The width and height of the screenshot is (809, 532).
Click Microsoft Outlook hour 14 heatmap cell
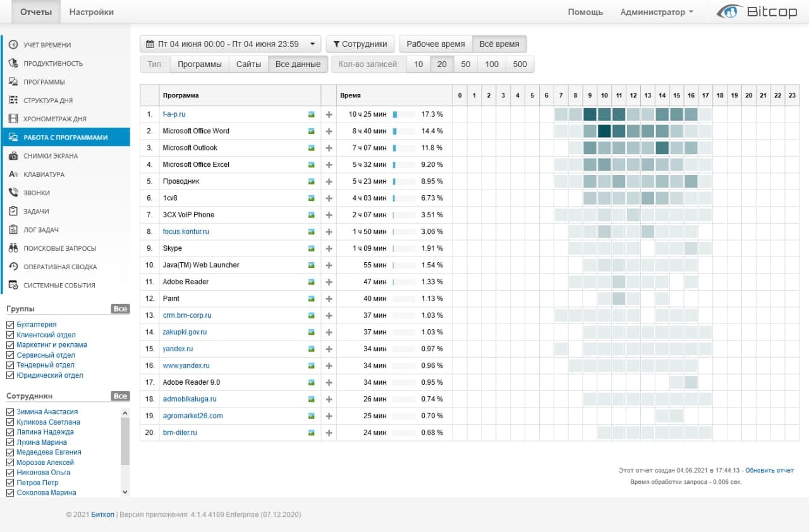pos(662,148)
